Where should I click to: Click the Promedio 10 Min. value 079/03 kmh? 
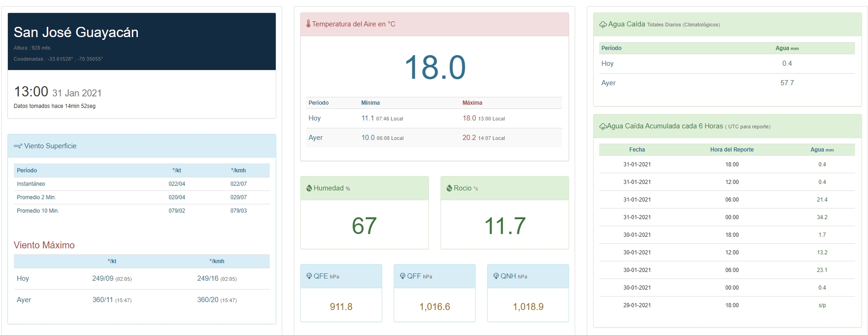point(239,211)
